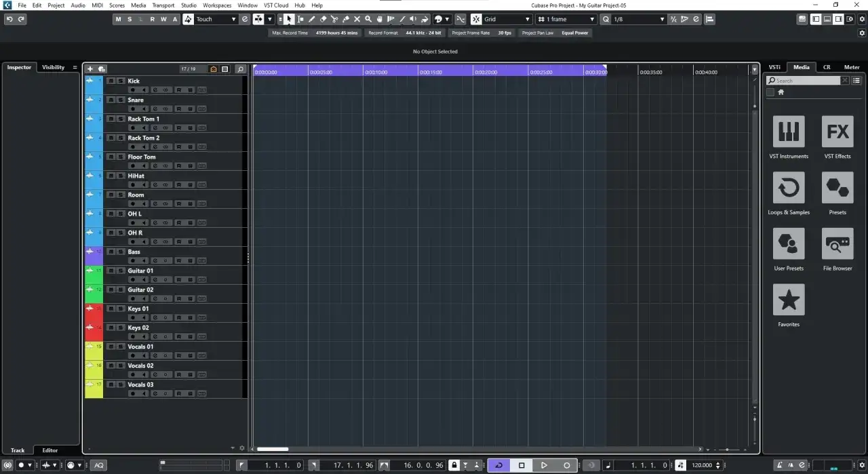The height and width of the screenshot is (474, 868).
Task: Open the Favorites star tile
Action: coord(789,300)
